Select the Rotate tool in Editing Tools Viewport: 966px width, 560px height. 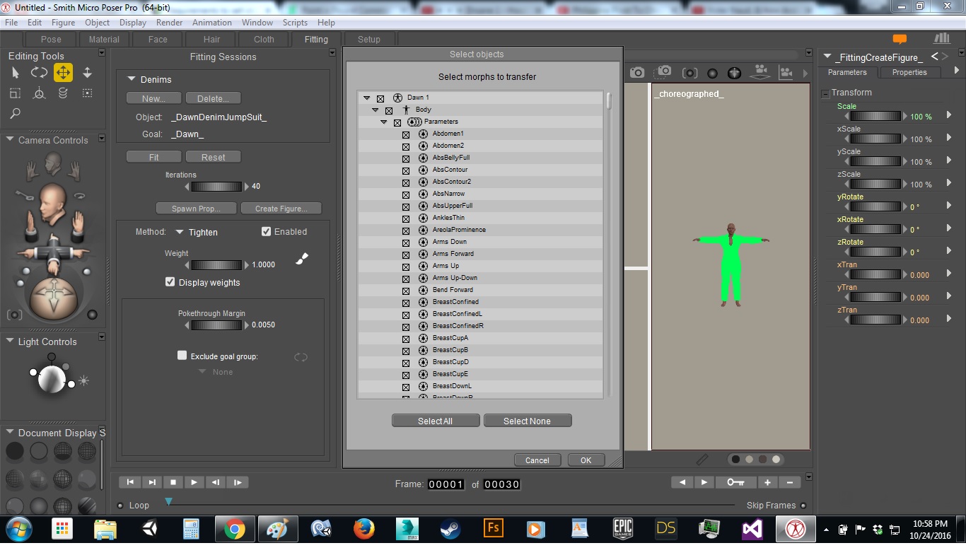point(39,73)
